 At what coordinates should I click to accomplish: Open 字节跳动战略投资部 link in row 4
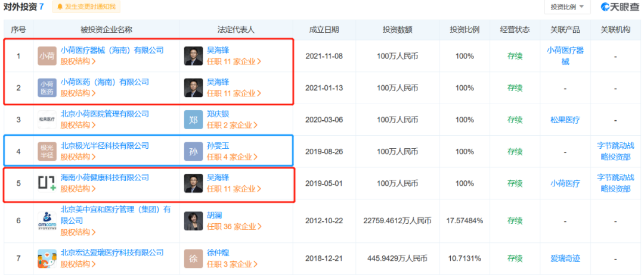pos(614,152)
